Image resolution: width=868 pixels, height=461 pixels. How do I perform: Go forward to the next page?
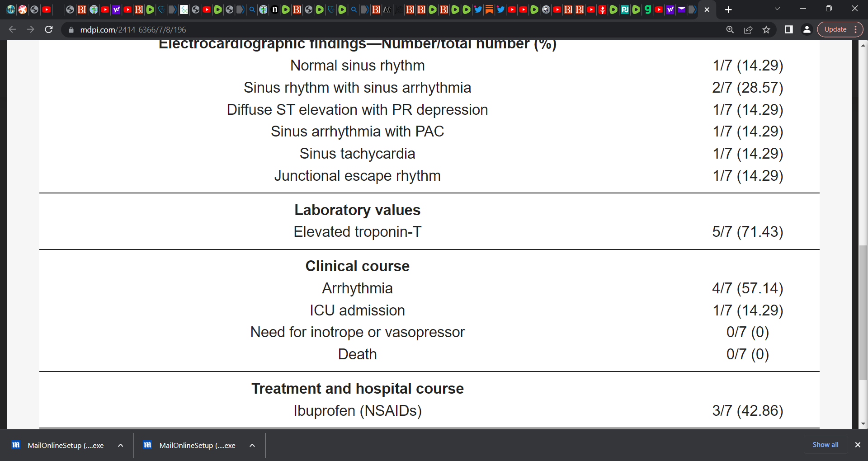pos(30,29)
